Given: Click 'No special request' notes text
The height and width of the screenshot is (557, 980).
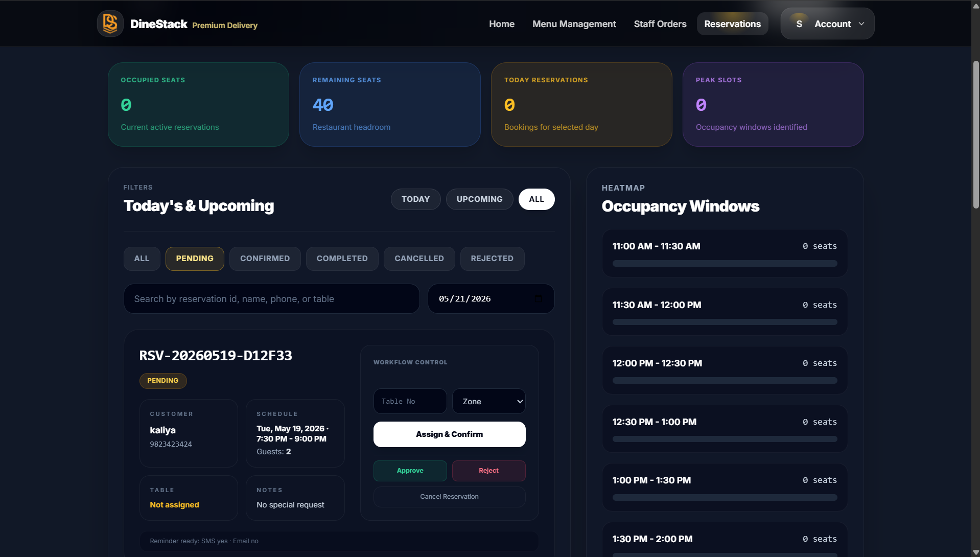Looking at the screenshot, I should pyautogui.click(x=290, y=505).
